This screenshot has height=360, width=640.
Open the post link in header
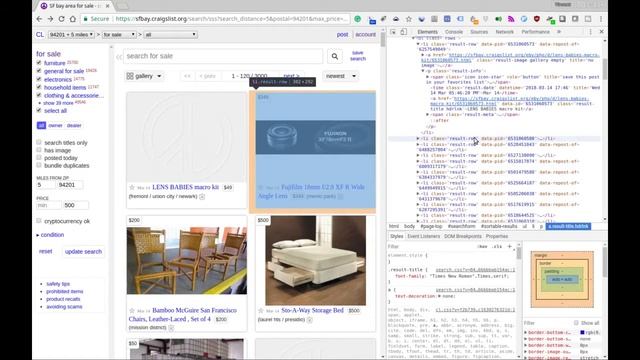[342, 35]
